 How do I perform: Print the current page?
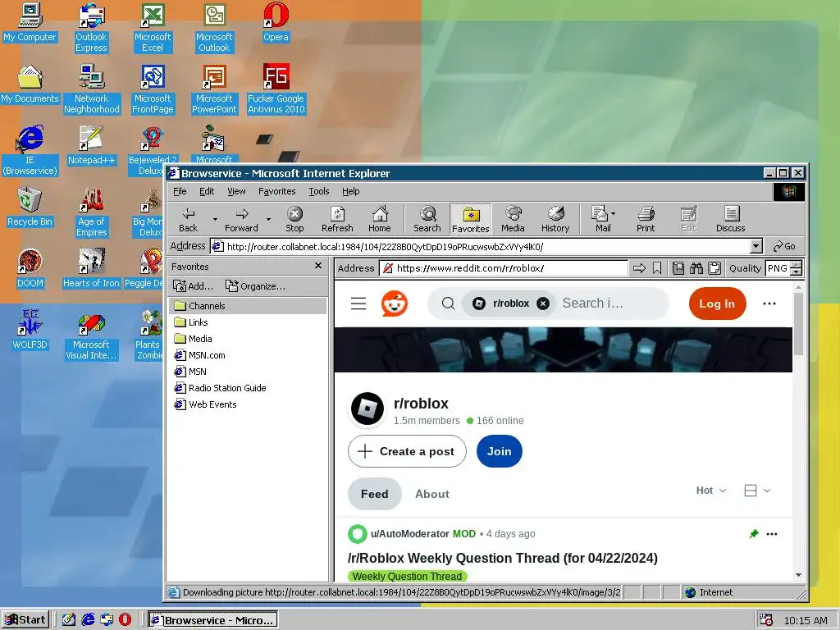[x=646, y=219]
